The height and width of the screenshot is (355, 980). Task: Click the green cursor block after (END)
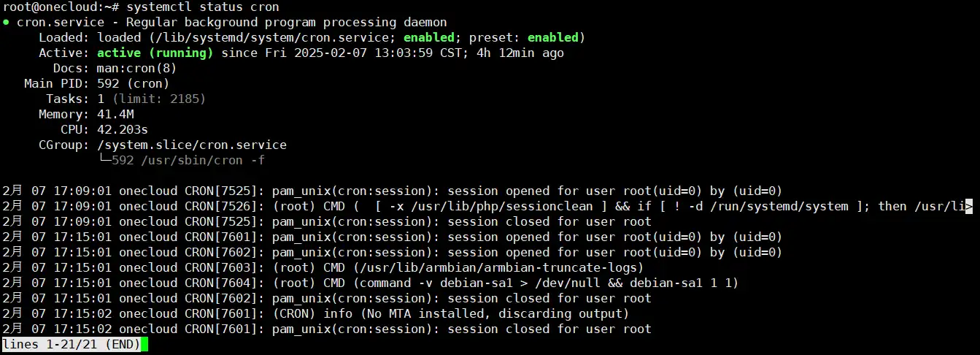(144, 344)
